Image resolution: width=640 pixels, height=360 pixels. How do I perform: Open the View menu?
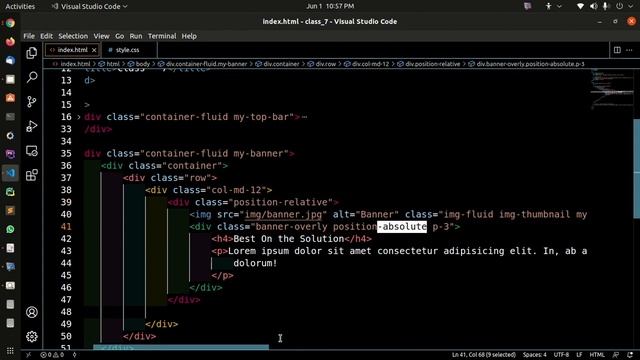[101, 36]
